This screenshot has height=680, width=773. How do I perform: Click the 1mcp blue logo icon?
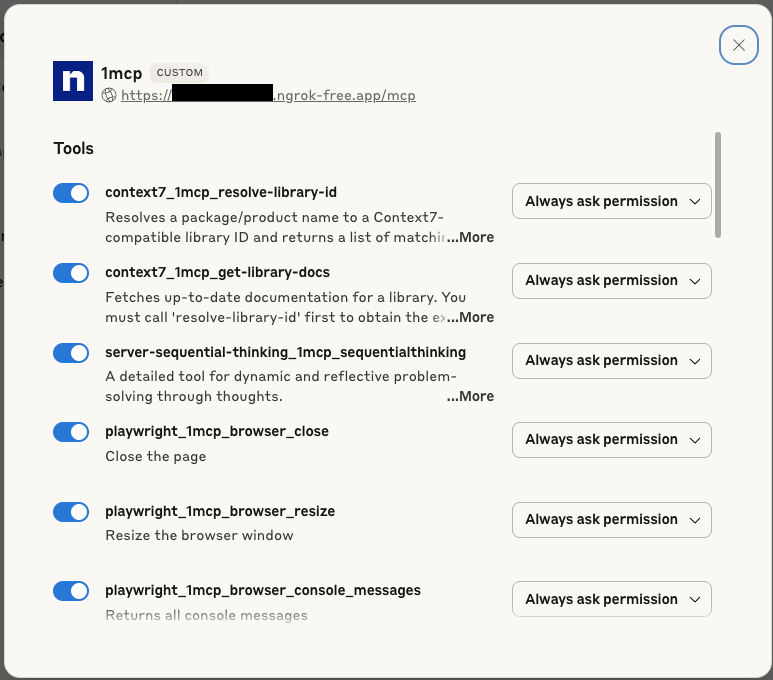tap(73, 81)
